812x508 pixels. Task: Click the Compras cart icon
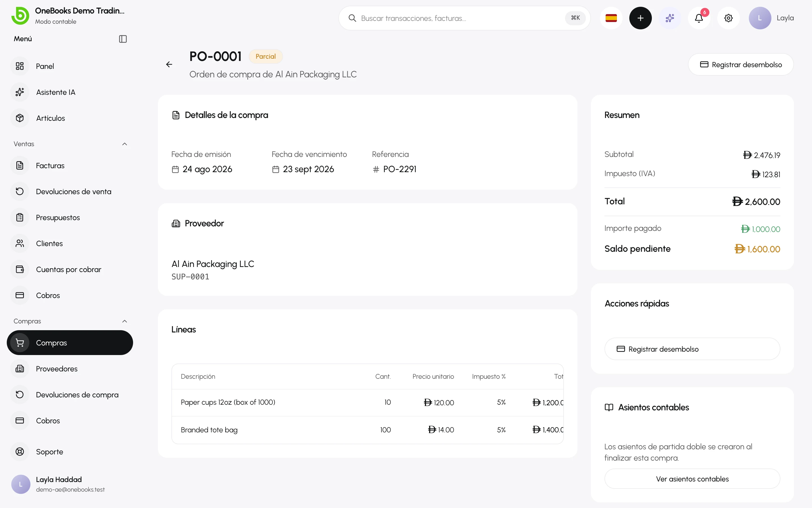20,343
